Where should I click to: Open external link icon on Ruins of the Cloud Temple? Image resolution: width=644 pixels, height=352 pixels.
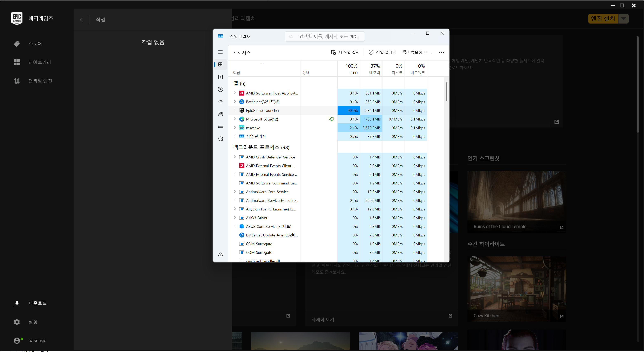click(x=562, y=227)
